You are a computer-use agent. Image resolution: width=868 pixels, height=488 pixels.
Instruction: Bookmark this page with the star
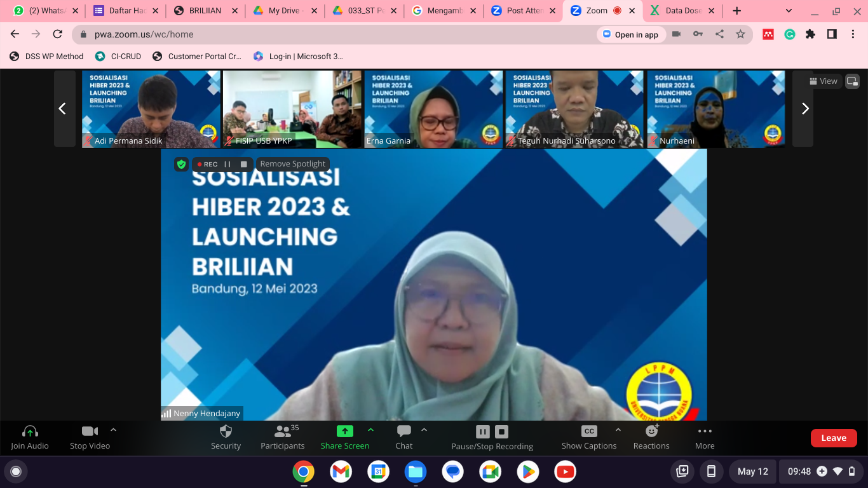pos(740,34)
